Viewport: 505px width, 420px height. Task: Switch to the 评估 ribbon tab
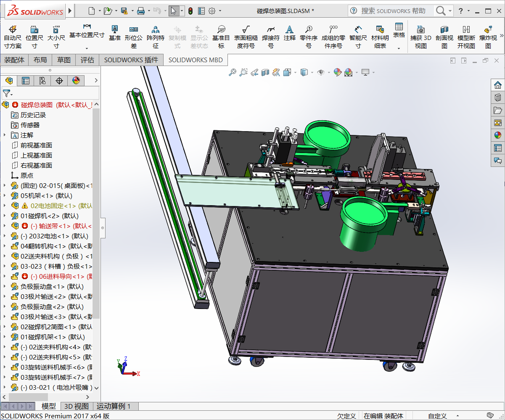tap(87, 60)
